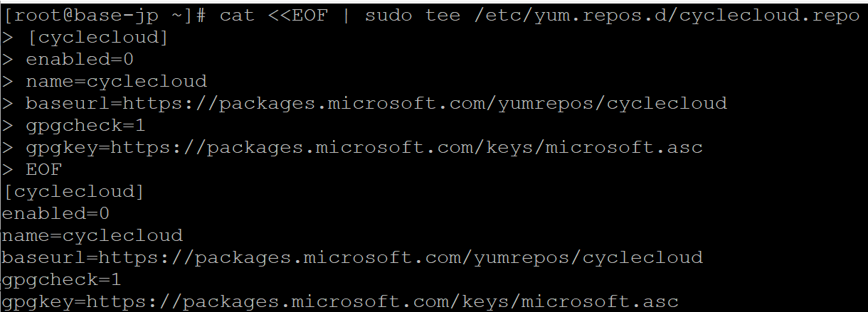The height and width of the screenshot is (312, 868).
Task: Click gpgcheck=1 in the tee output
Action: coord(61,279)
